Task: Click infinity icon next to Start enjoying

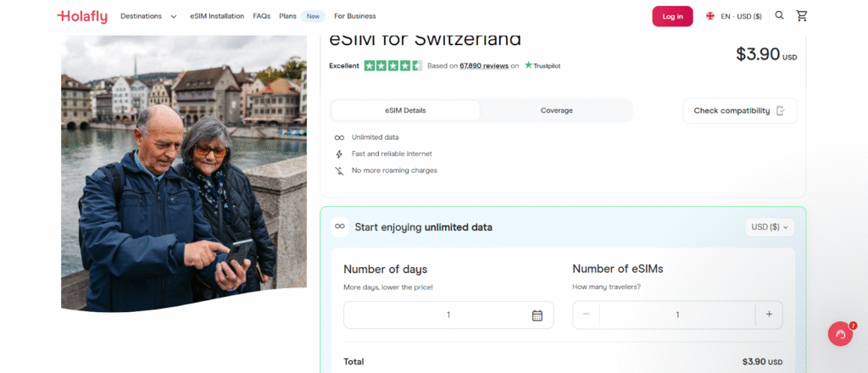Action: 340,227
